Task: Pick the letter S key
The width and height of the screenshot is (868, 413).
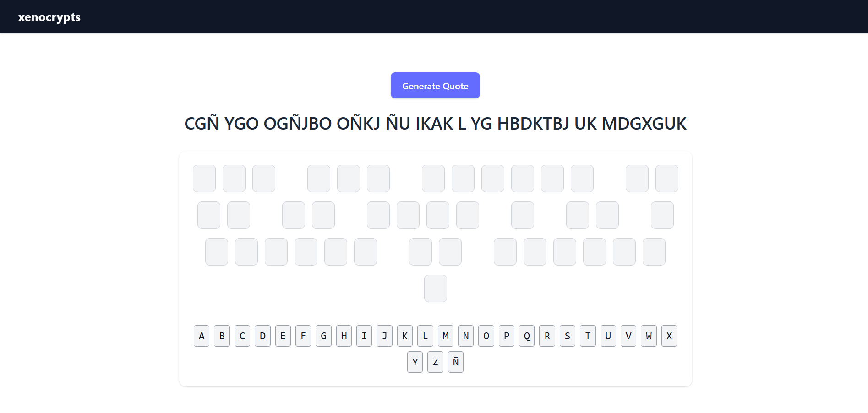Action: pyautogui.click(x=568, y=336)
